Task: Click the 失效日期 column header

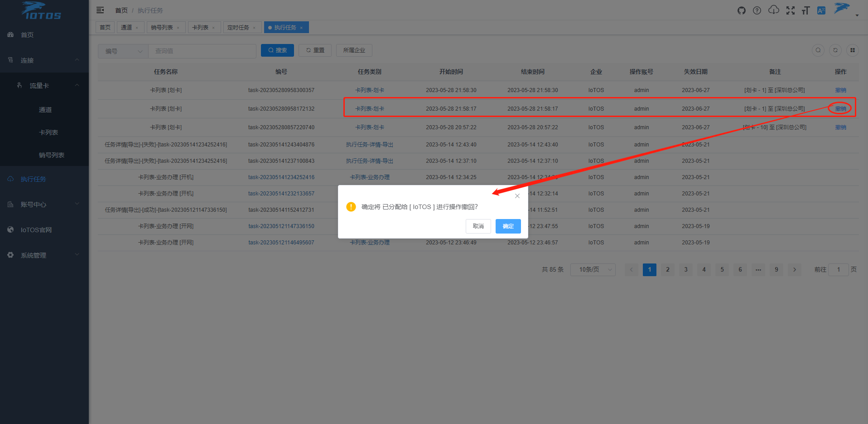Action: click(696, 72)
